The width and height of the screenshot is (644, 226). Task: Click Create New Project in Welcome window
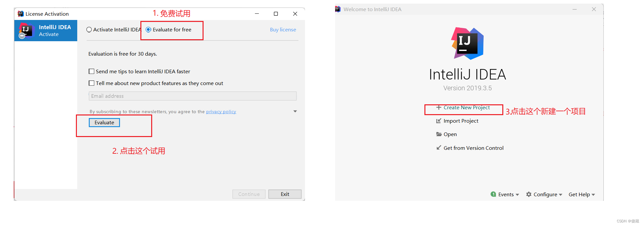pos(467,108)
